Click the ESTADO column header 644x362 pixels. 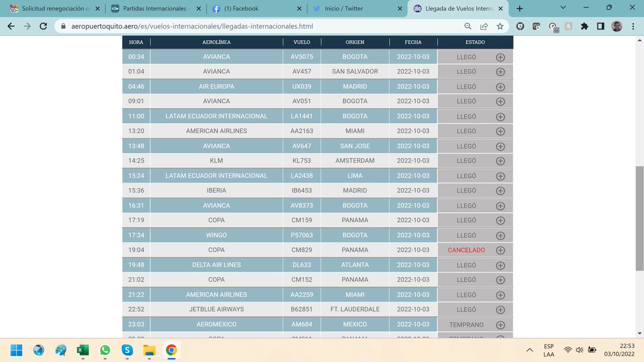(x=475, y=42)
